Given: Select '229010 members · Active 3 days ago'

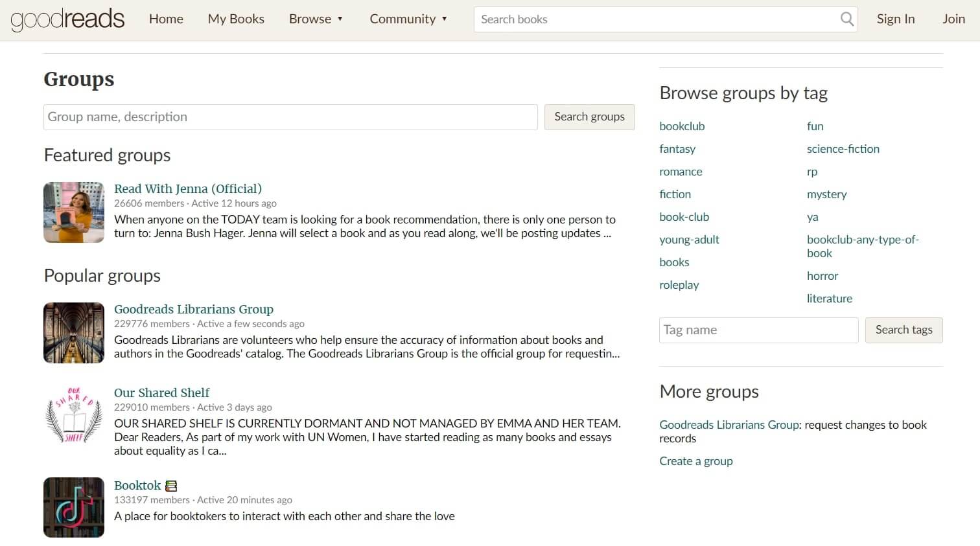Looking at the screenshot, I should tap(193, 407).
